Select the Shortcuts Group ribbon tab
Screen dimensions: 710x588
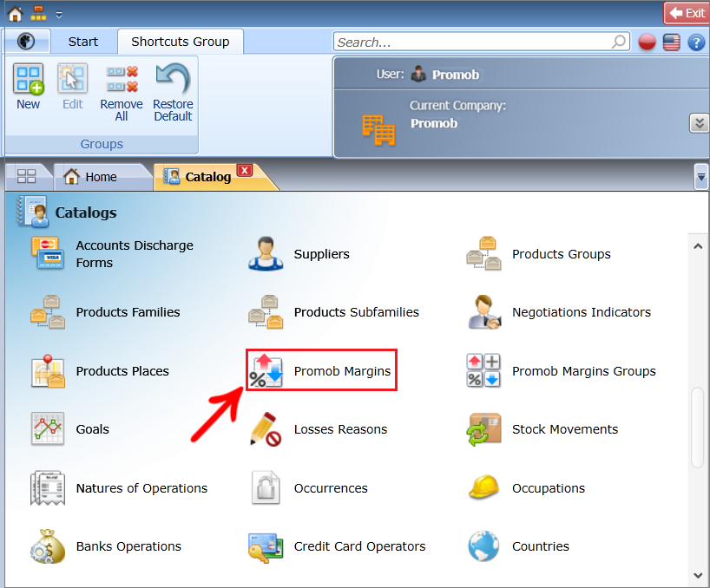(181, 42)
